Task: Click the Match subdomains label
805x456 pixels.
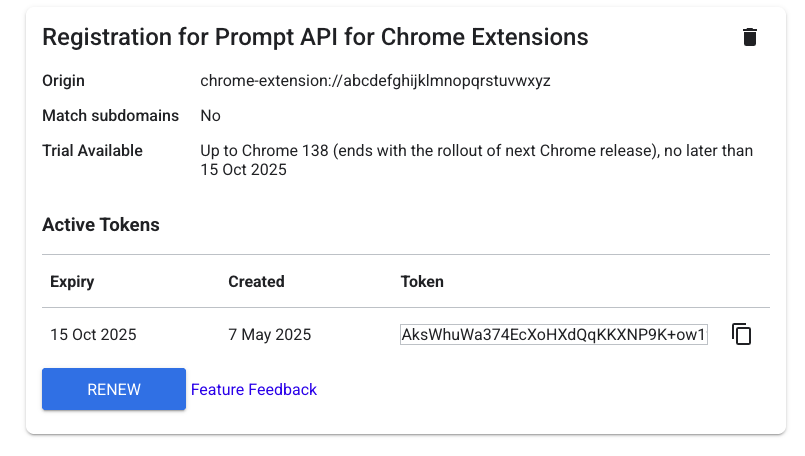Action: point(110,116)
